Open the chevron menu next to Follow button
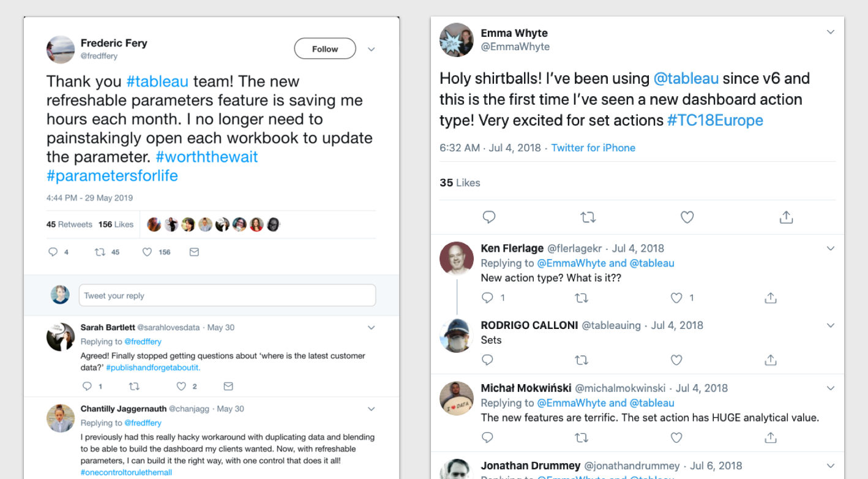This screenshot has height=479, width=868. pyautogui.click(x=371, y=50)
